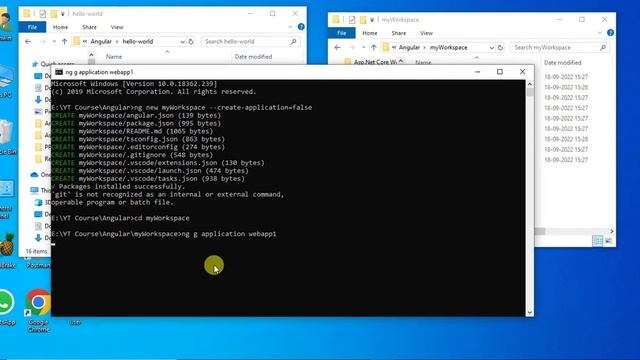Open help icon in myWorkspace window

(610, 33)
